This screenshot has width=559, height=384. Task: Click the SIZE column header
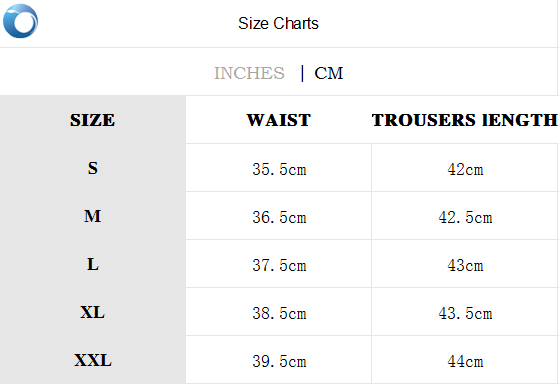pos(93,120)
